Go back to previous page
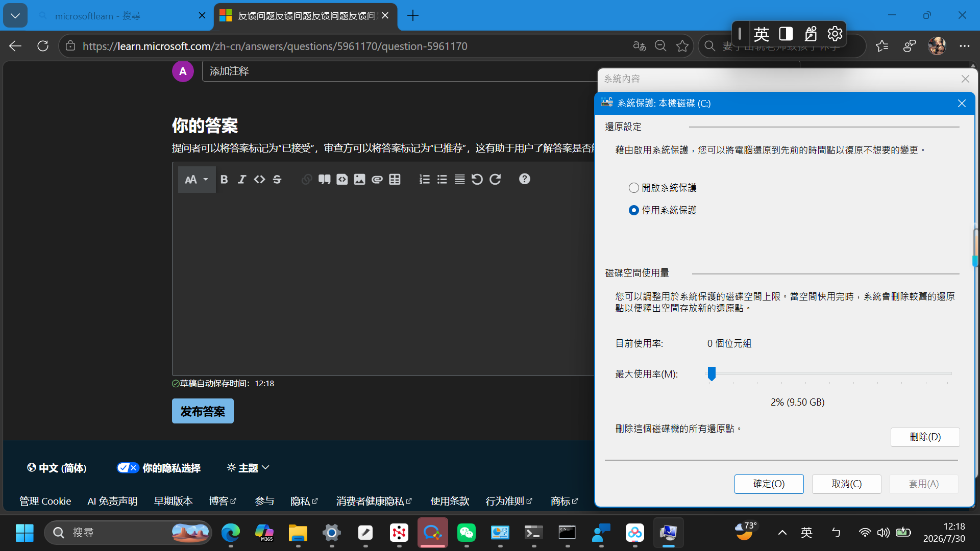Viewport: 980px width, 551px height. [x=15, y=46]
